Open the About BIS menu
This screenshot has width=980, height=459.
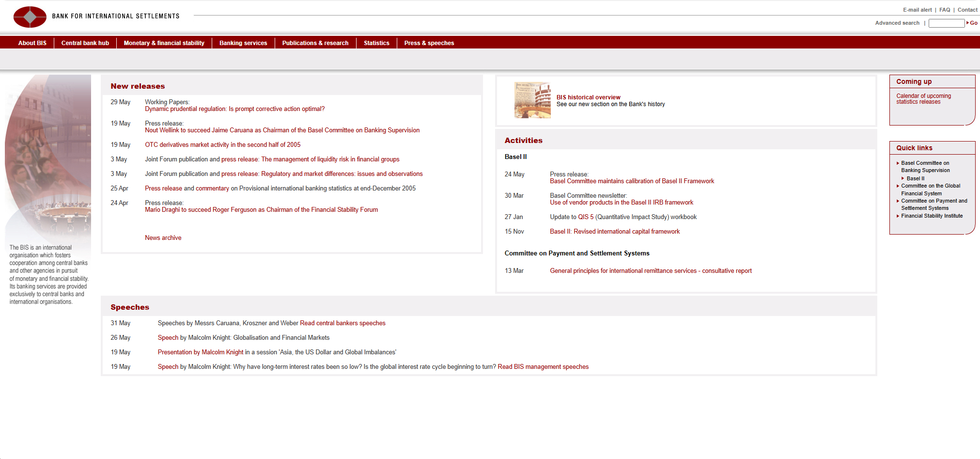coord(32,43)
